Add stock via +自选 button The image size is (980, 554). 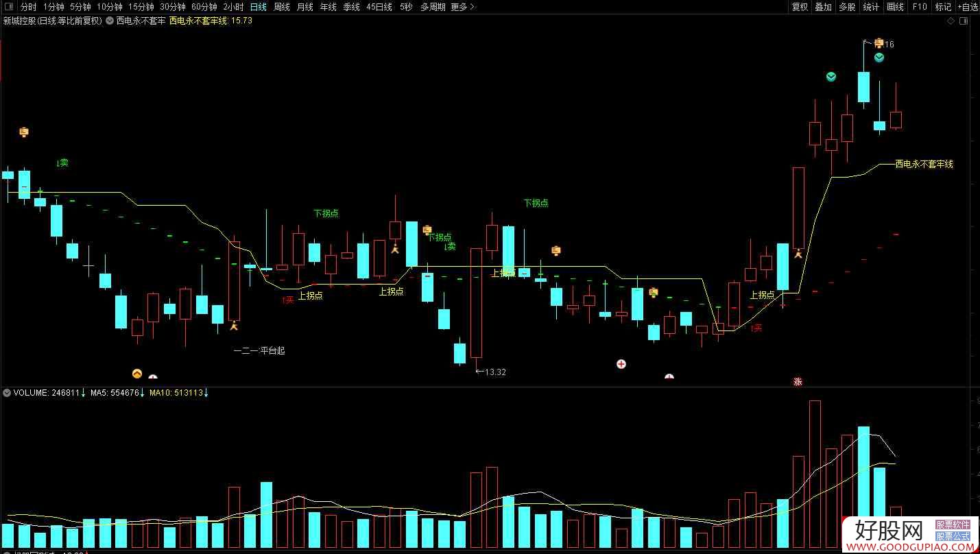(967, 7)
